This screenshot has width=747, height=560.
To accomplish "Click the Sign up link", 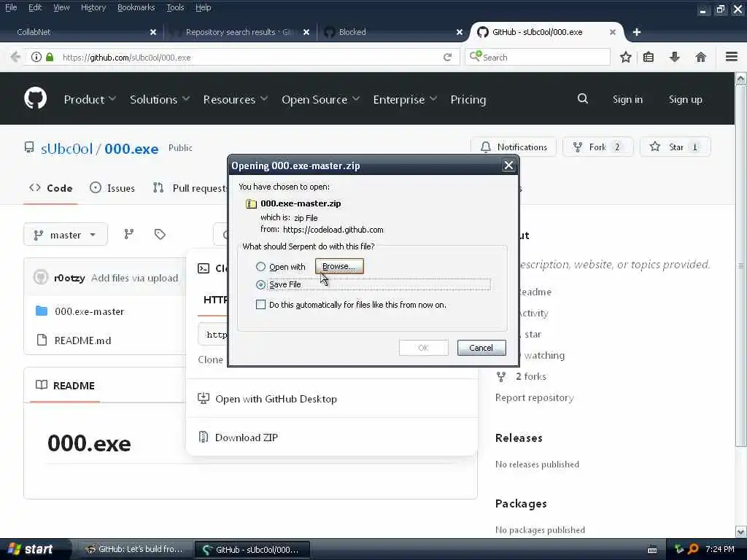I will click(685, 99).
